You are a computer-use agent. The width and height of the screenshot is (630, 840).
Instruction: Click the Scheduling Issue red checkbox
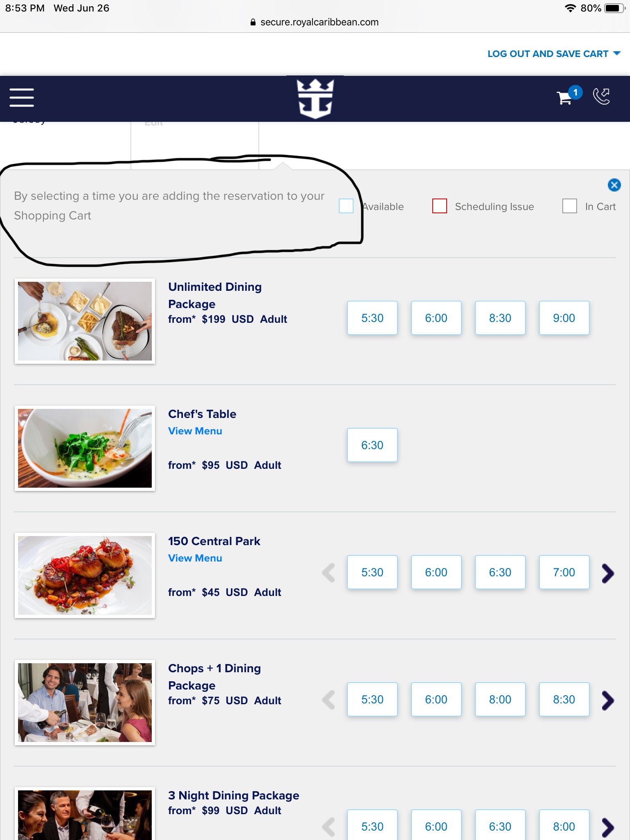(x=440, y=206)
